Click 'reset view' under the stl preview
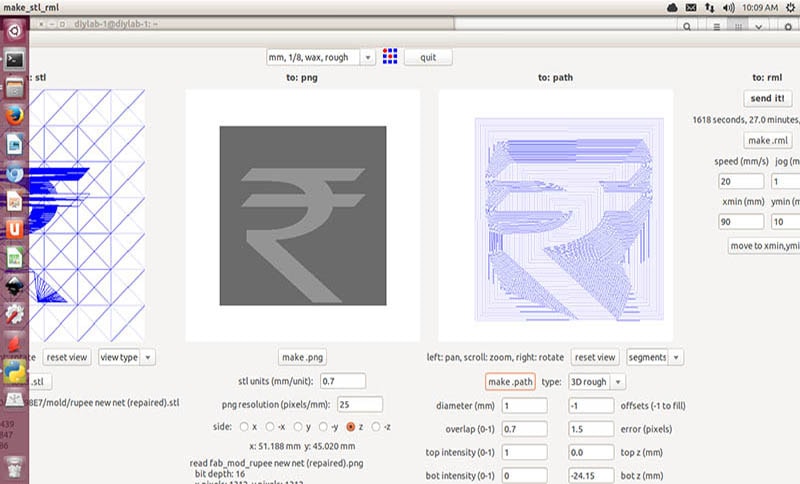This screenshot has width=800, height=484. 67,358
